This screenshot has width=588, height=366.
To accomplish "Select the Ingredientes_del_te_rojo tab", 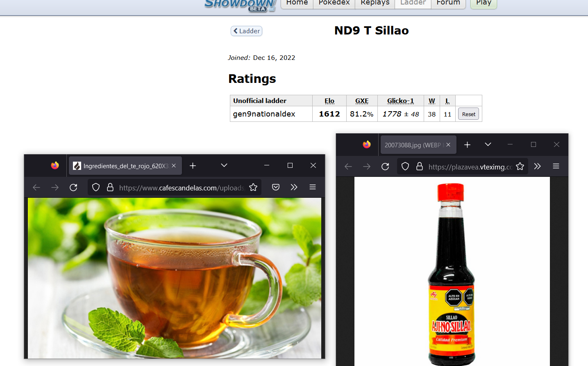I will [125, 166].
